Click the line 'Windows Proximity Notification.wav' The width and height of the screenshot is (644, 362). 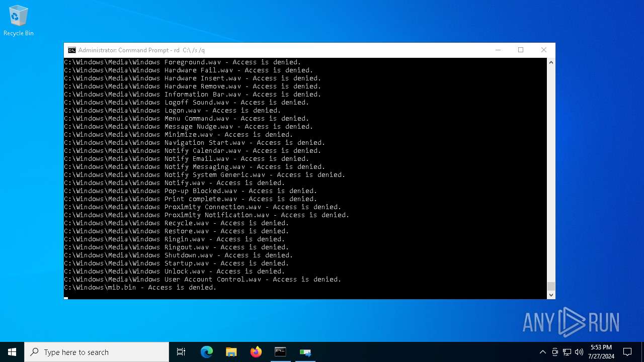[207, 215]
